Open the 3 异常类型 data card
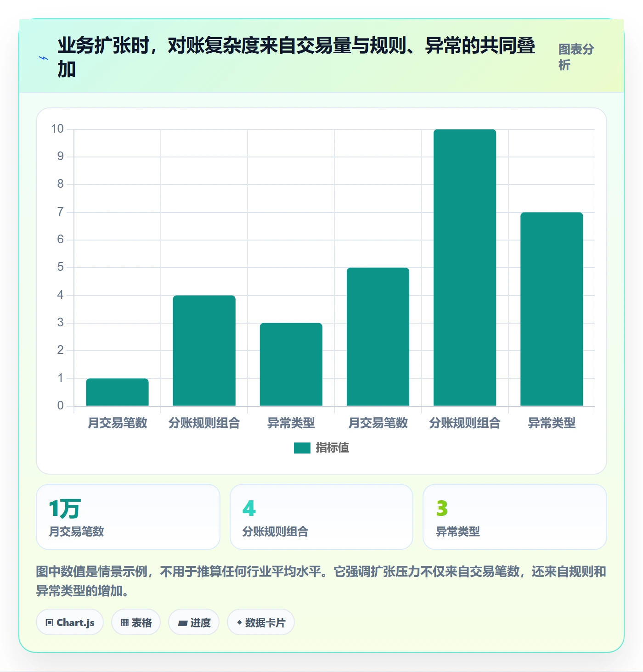Screen dimensions: 643x672 [515, 517]
